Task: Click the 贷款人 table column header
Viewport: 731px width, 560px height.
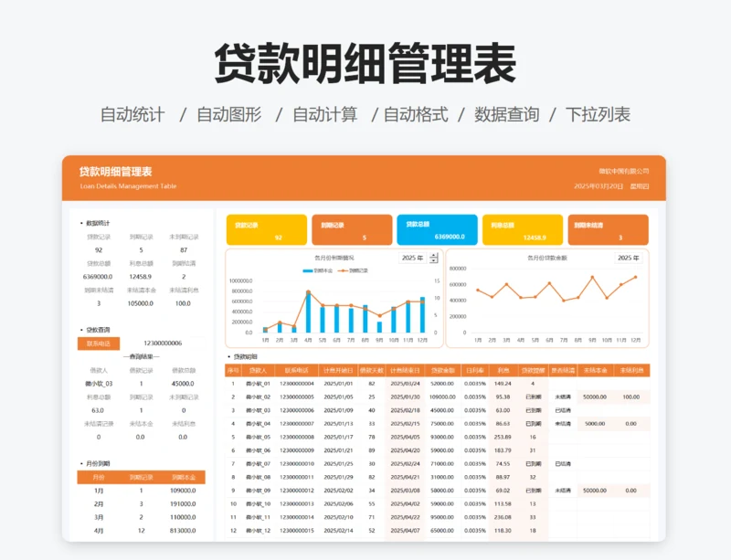Action: 258,371
